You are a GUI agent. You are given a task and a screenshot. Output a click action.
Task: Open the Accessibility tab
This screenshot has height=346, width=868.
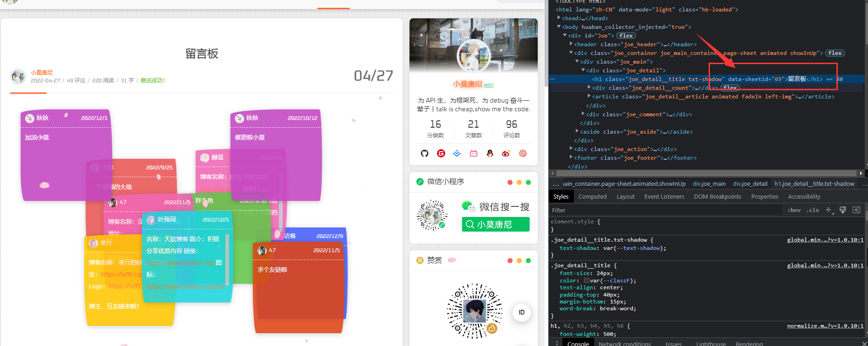pyautogui.click(x=804, y=196)
